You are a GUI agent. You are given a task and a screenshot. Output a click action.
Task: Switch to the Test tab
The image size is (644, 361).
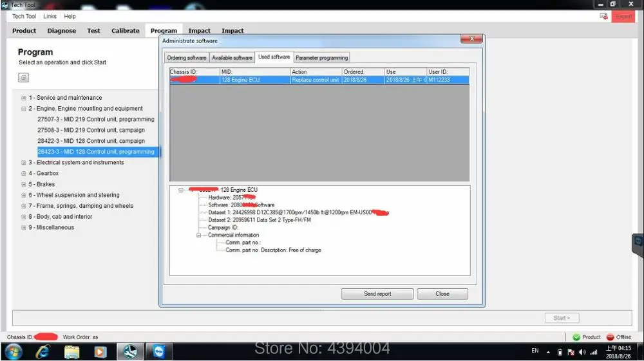pos(93,31)
